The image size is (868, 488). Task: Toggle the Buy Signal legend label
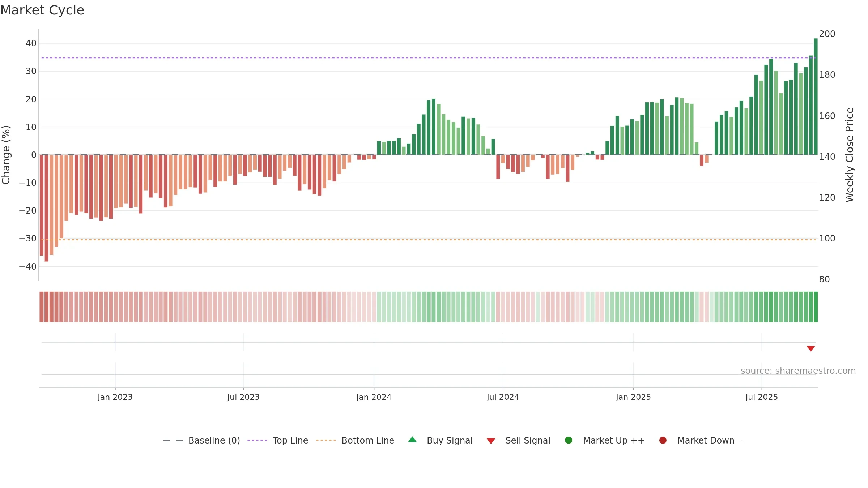click(x=450, y=440)
